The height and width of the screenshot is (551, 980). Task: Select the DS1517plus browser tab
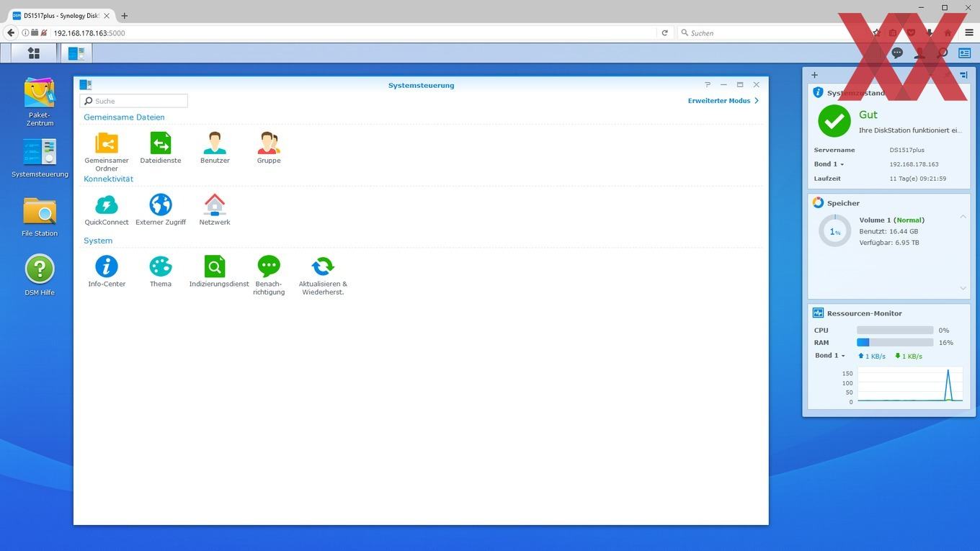(x=61, y=15)
